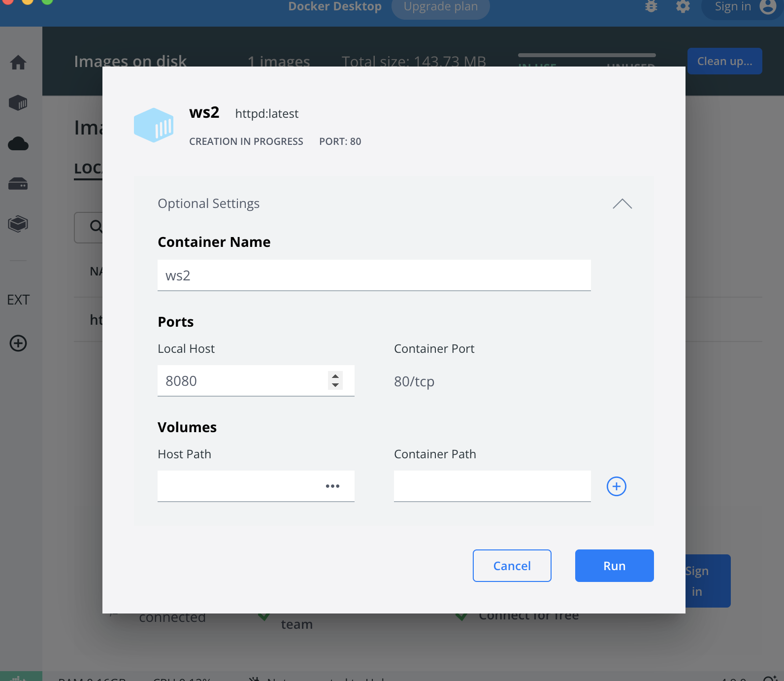The width and height of the screenshot is (784, 681).
Task: Click the Total size: 143.73 MB text
Action: pos(414,61)
